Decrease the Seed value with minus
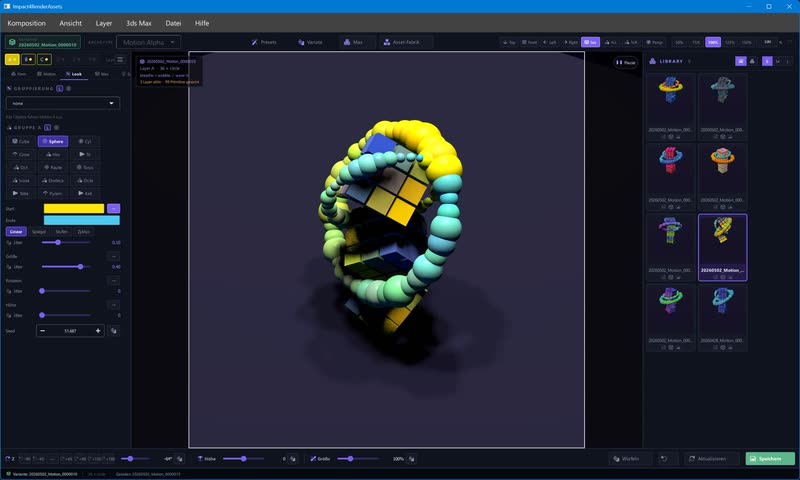This screenshot has height=480, width=800. [42, 331]
